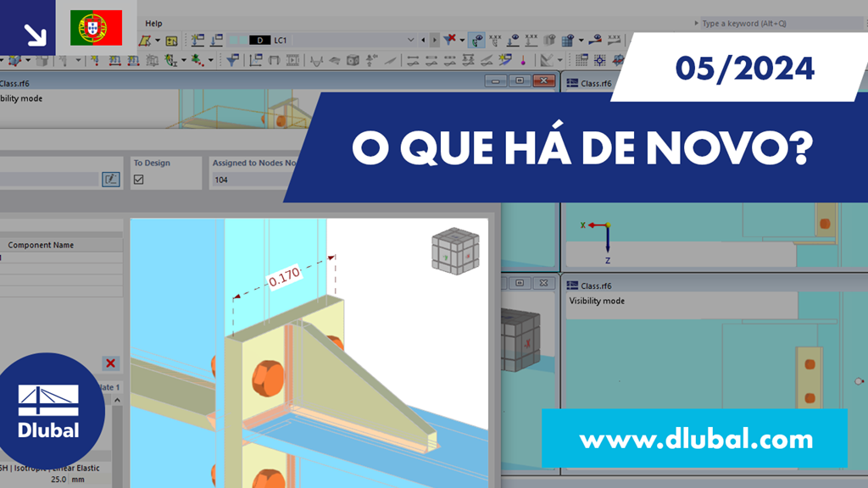Click the film strip animation icon
This screenshot has width=868, height=488.
[x=292, y=60]
